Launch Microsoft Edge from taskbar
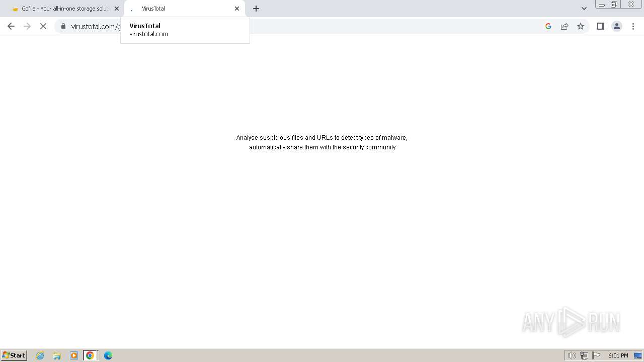 coord(108,355)
